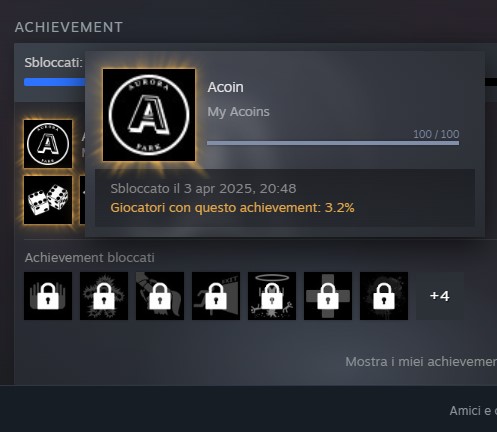Click 'Giocatori con questo achievement: 3.2%' text
497x432 pixels.
232,208
